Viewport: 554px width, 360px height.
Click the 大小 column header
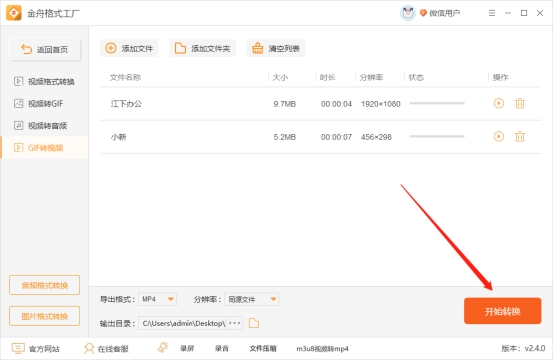pyautogui.click(x=280, y=77)
